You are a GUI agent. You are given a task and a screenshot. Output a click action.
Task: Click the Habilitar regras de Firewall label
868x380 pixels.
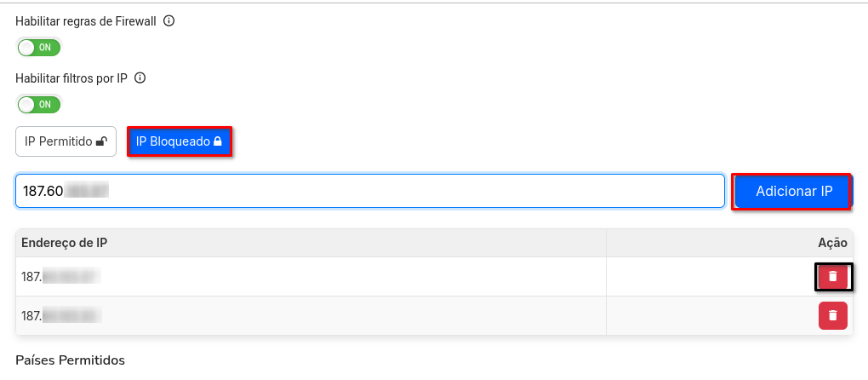click(86, 21)
